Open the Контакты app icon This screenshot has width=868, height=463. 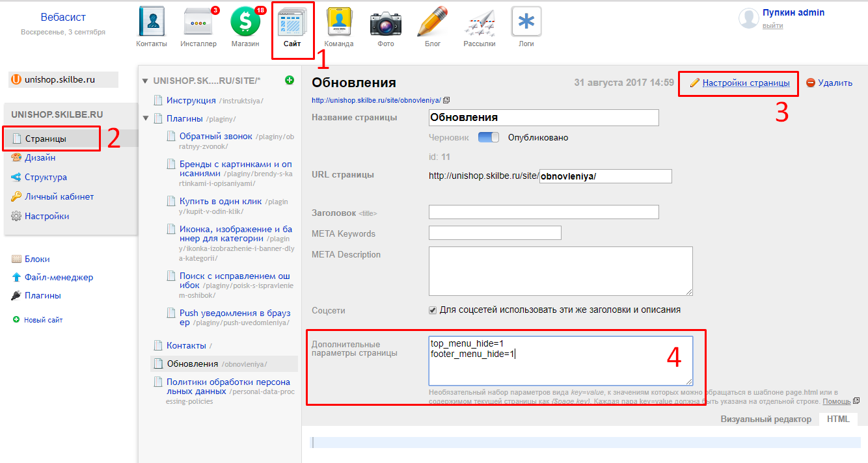tap(152, 23)
